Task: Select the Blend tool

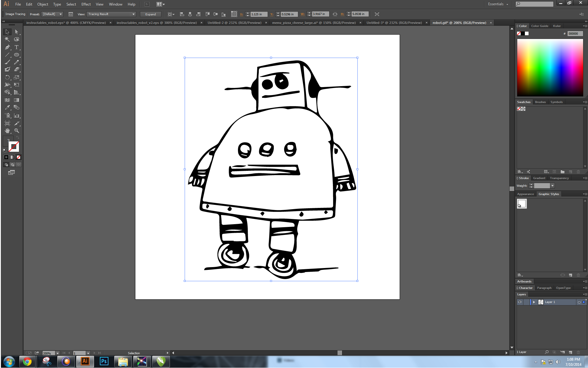Action: (x=17, y=108)
